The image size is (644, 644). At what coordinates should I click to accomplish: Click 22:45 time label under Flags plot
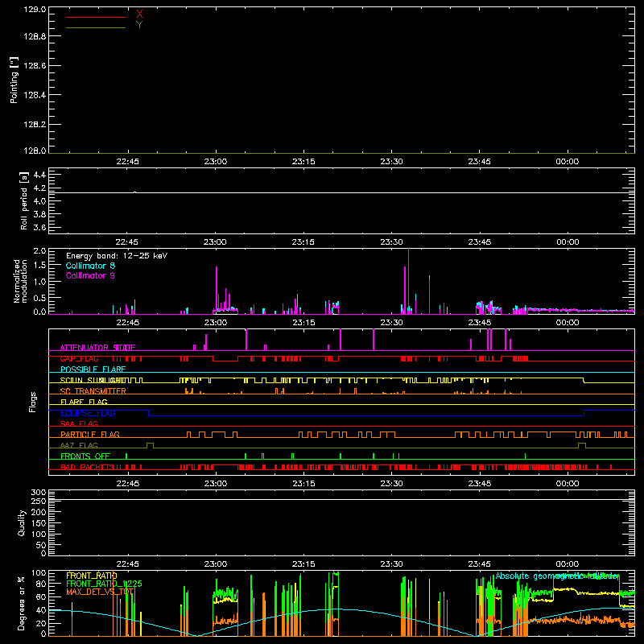(x=128, y=484)
